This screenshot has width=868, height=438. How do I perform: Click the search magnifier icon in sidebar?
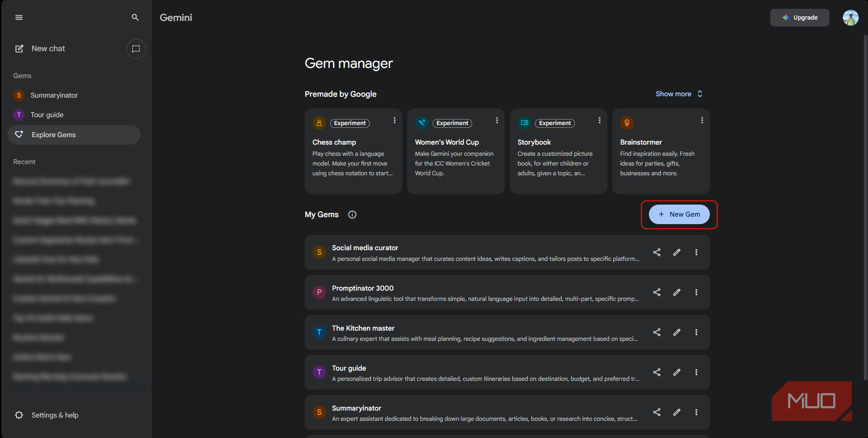click(135, 18)
